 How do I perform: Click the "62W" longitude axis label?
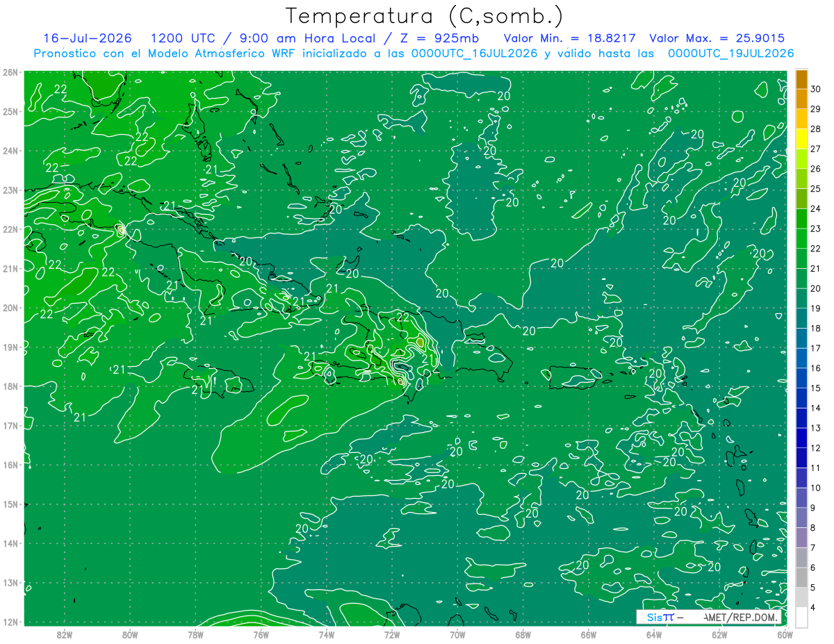coord(719,635)
